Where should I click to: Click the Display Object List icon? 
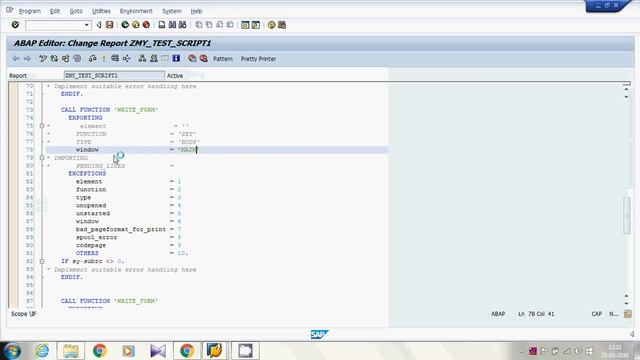pos(142,59)
